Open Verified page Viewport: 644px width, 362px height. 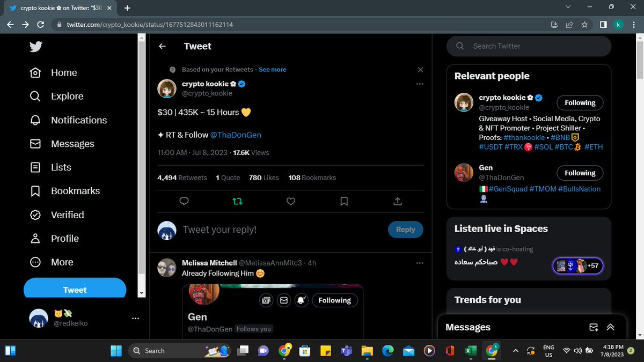(x=56, y=215)
